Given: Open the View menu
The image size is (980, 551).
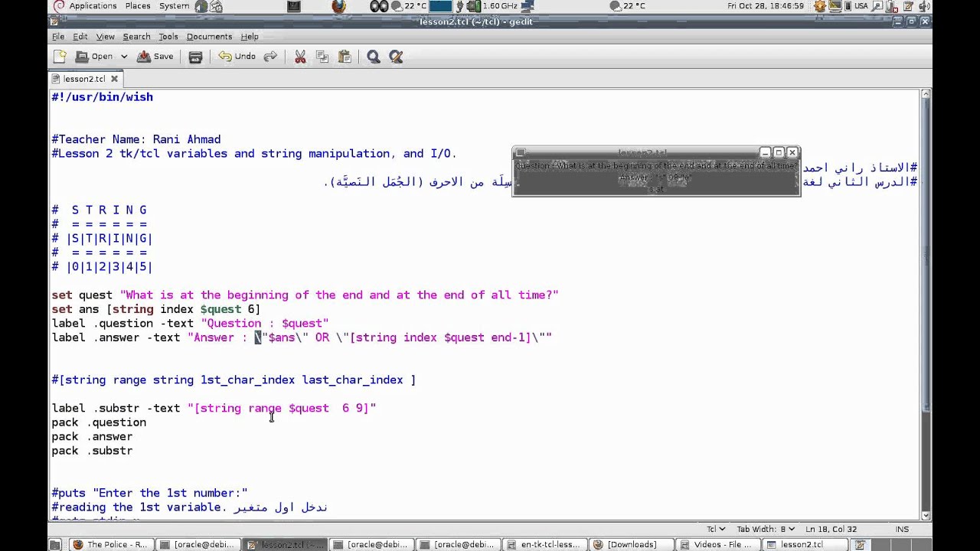Looking at the screenshot, I should (x=106, y=36).
